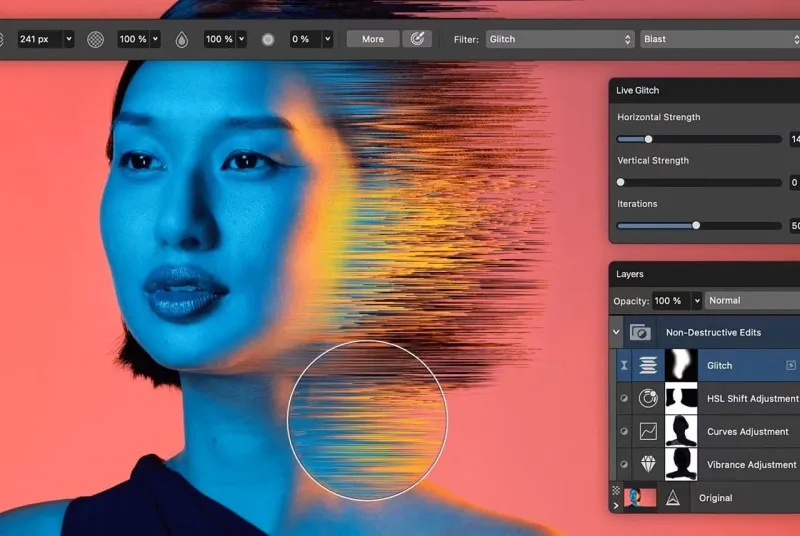Click the Filter: label in toolbar
800x536 pixels.
click(x=466, y=39)
